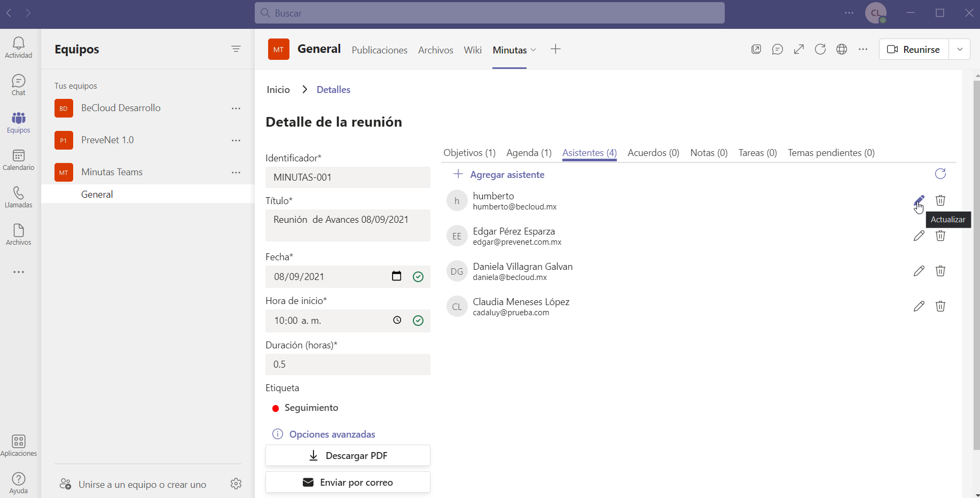Viewport: 980px width, 498px height.
Task: Open team management settings gear
Action: point(236,484)
